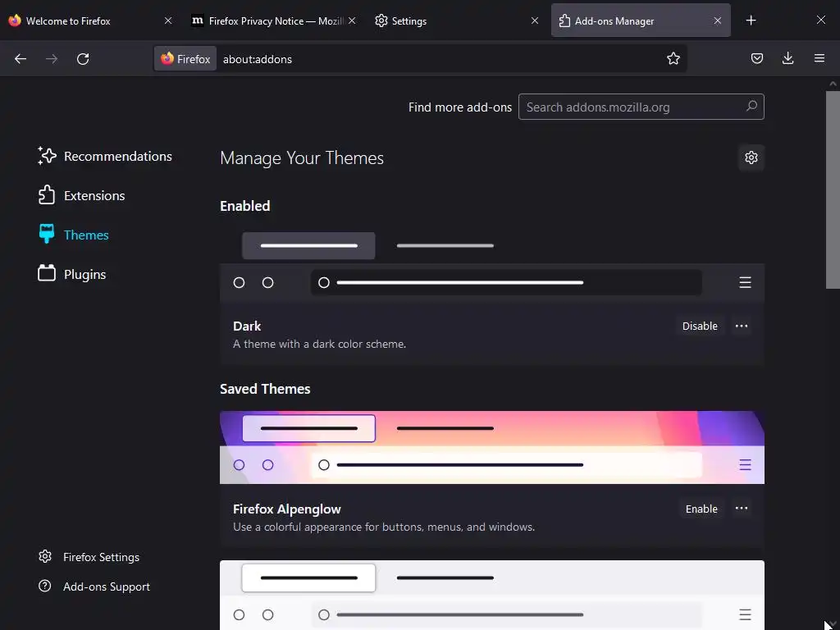Open the Downloads panel

(x=787, y=58)
